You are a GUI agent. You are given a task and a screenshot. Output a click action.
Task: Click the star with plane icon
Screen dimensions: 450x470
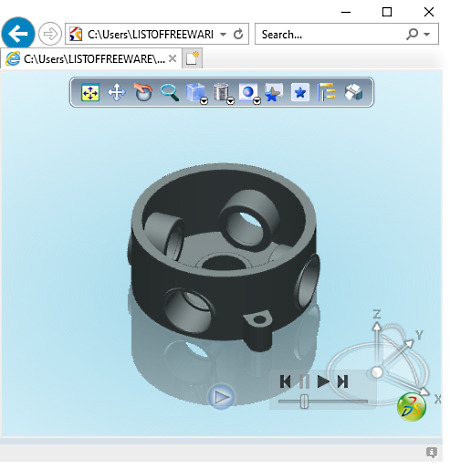[274, 92]
